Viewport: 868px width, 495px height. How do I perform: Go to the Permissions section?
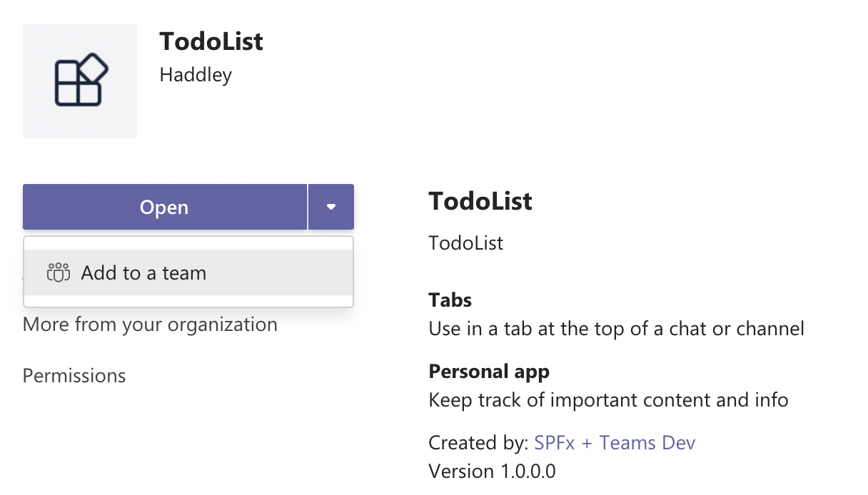tap(74, 376)
